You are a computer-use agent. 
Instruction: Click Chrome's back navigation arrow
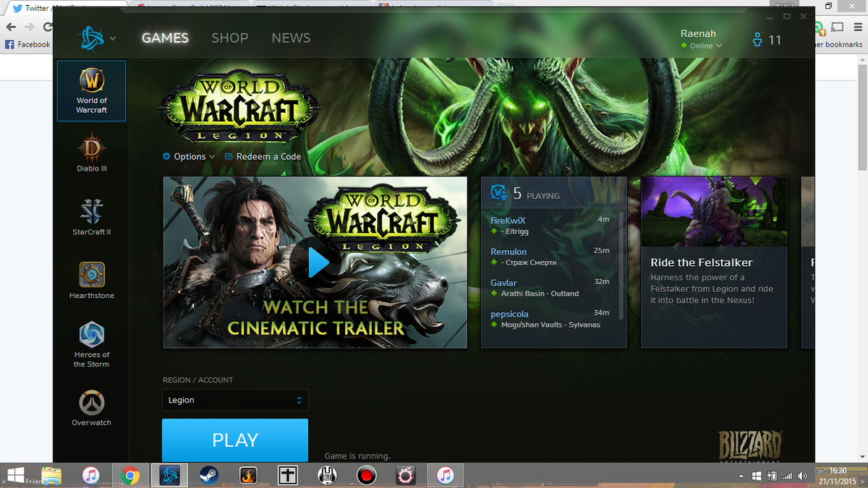pos(10,27)
